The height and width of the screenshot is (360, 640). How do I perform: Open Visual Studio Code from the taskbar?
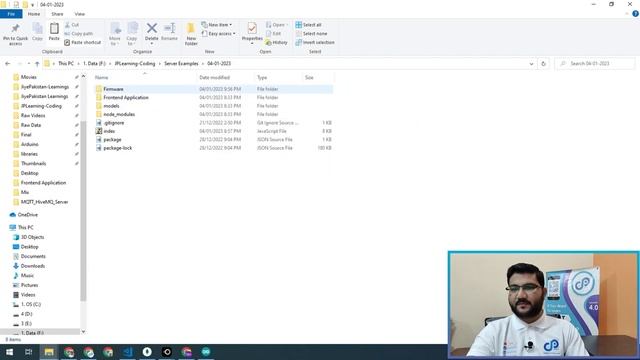point(128,352)
